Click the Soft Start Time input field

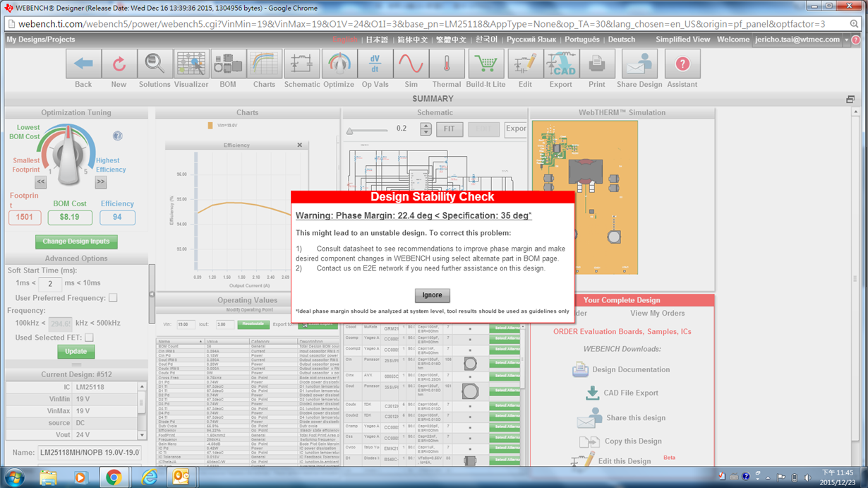click(x=50, y=284)
